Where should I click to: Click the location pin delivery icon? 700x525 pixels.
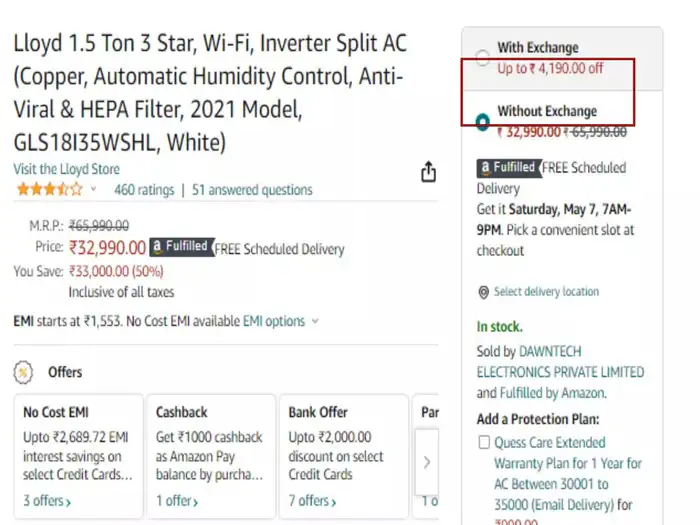coord(484,292)
